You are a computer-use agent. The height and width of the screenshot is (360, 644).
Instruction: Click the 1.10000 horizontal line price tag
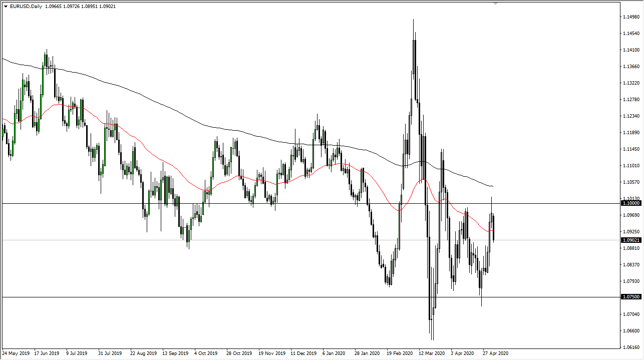coord(631,203)
